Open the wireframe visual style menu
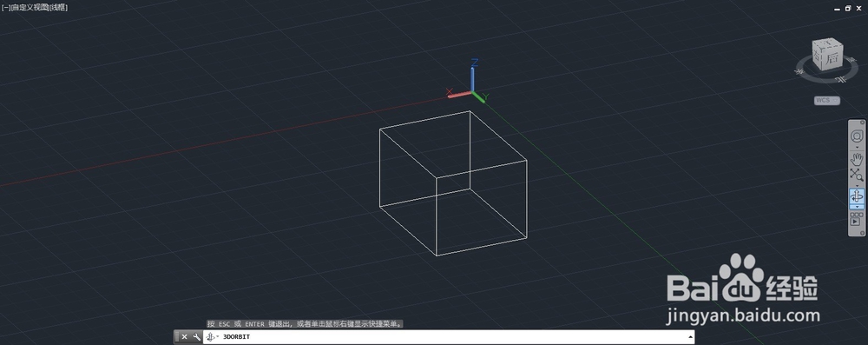 pyautogui.click(x=58, y=7)
